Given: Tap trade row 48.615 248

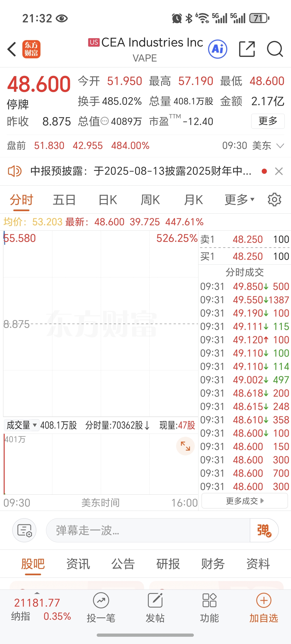Looking at the screenshot, I should point(245,406).
